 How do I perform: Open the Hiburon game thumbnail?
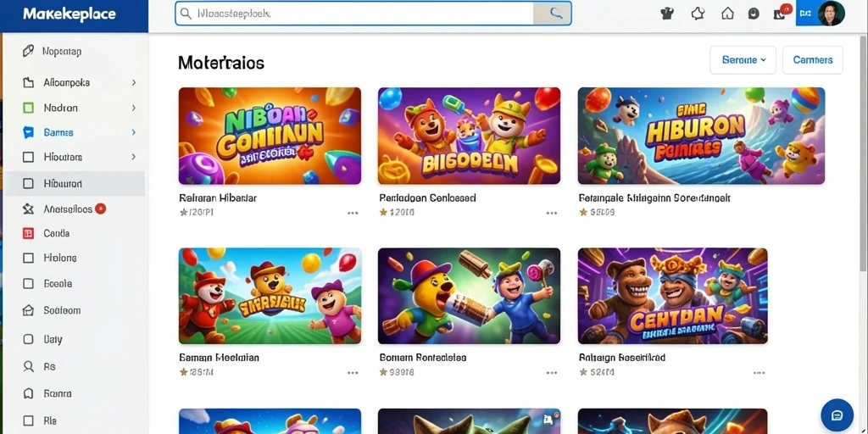pos(701,136)
